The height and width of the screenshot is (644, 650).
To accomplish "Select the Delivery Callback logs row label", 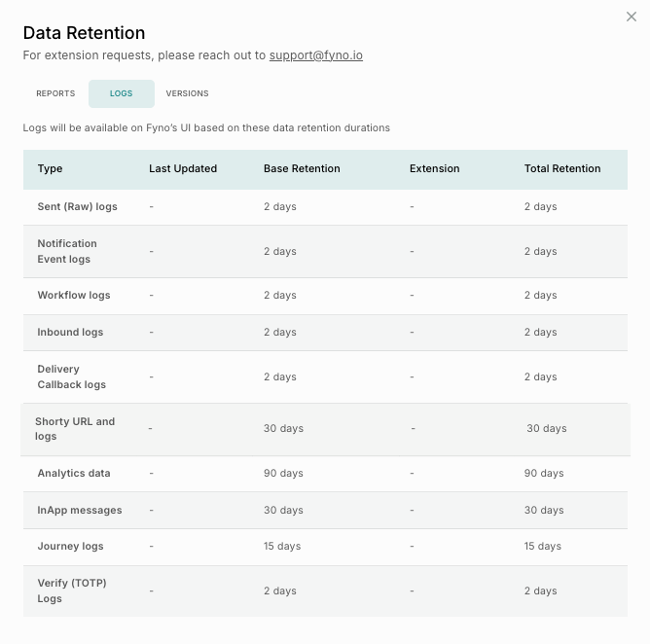I will coord(71,376).
